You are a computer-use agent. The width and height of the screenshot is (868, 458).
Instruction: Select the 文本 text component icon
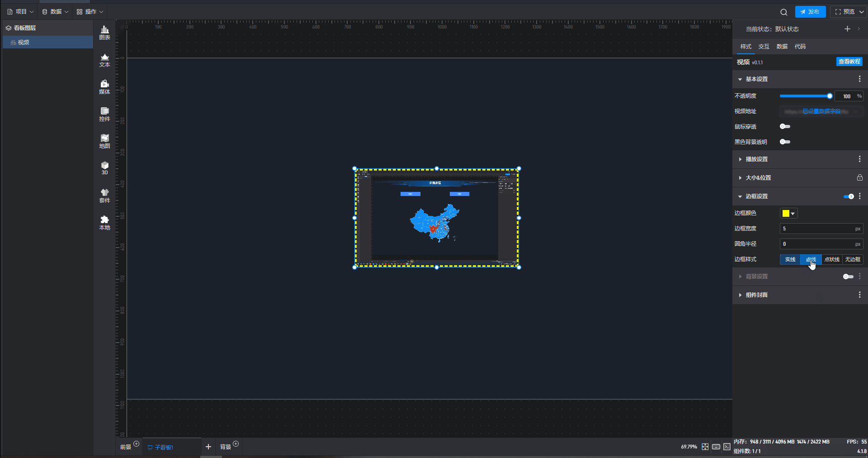[104, 60]
